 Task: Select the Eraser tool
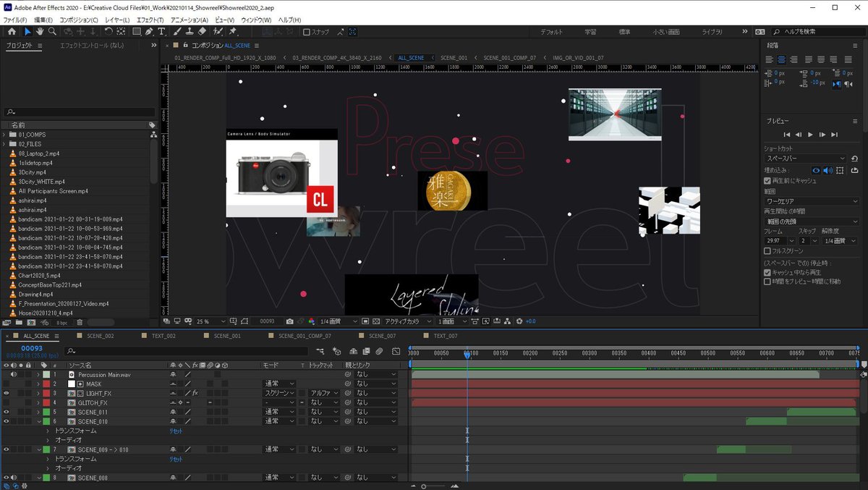(x=202, y=32)
